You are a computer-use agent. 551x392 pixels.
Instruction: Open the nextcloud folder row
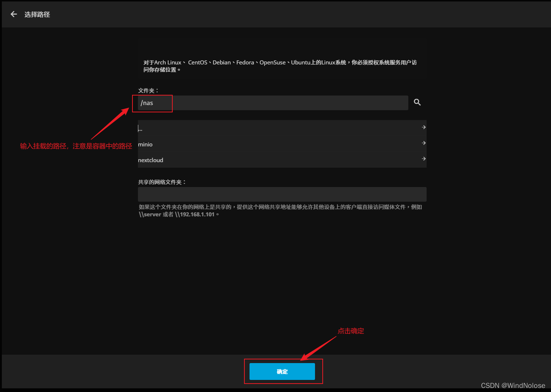click(x=282, y=160)
